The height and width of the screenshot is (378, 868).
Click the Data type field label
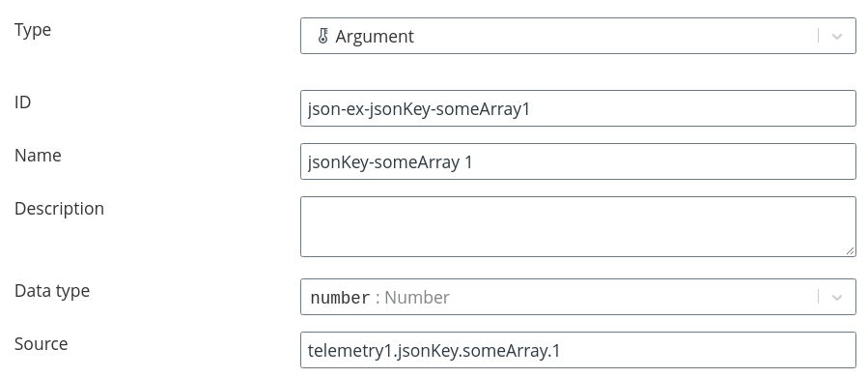pos(52,290)
